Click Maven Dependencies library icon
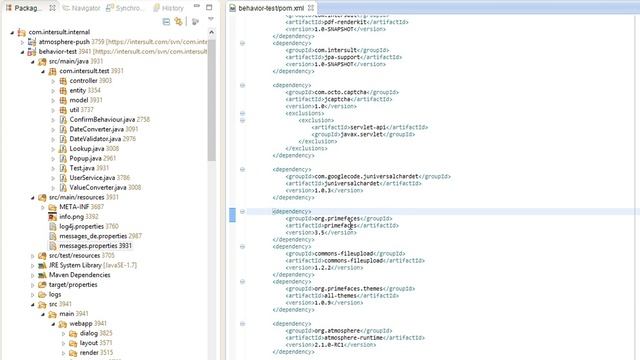Viewport: 640px width, 360px height. click(42, 275)
